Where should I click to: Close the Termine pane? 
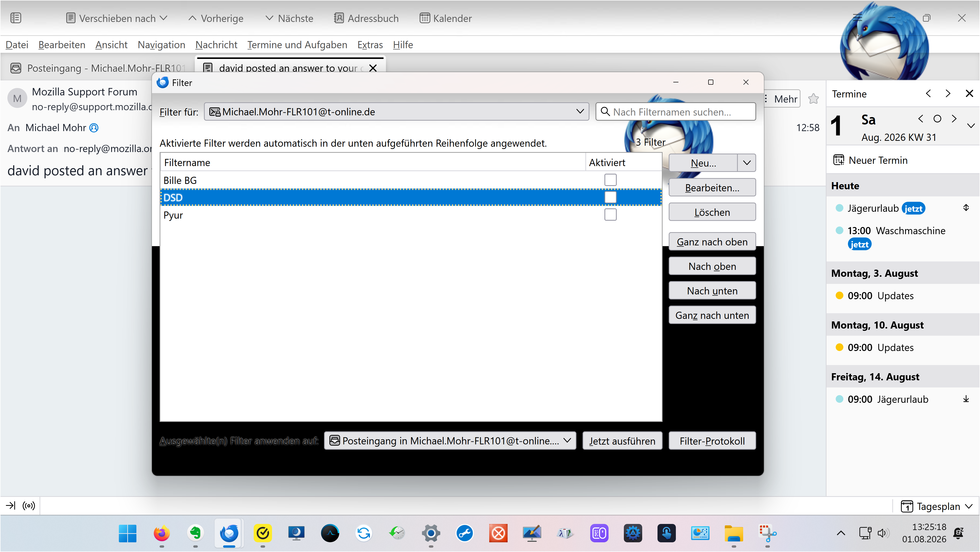click(x=969, y=94)
